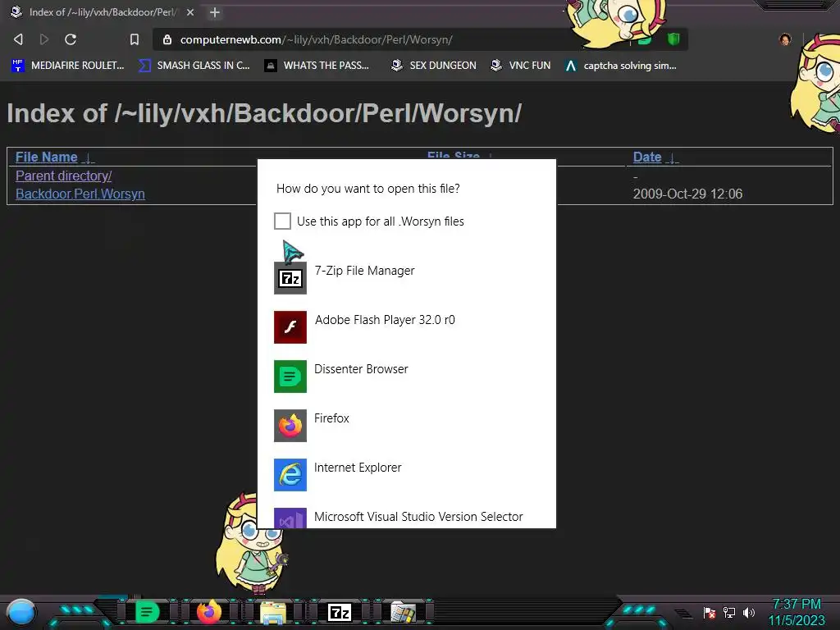Click the date '2009-Oct-29 12:06'
Image resolution: width=840 pixels, height=630 pixels.
pyautogui.click(x=688, y=194)
